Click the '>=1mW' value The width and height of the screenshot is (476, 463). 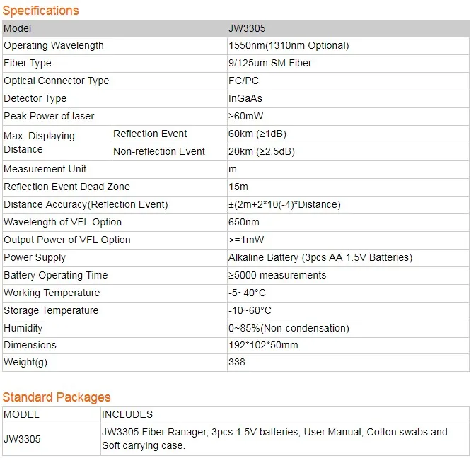246,240
